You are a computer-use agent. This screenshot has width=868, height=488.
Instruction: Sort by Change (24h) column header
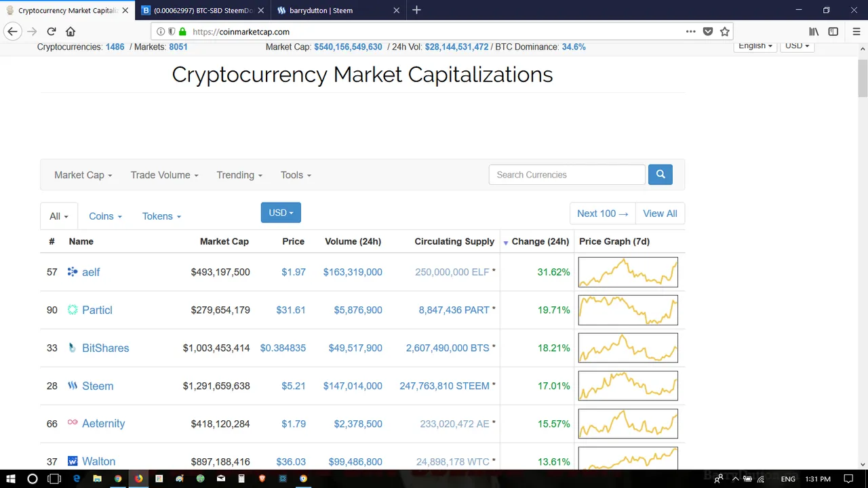click(x=540, y=241)
